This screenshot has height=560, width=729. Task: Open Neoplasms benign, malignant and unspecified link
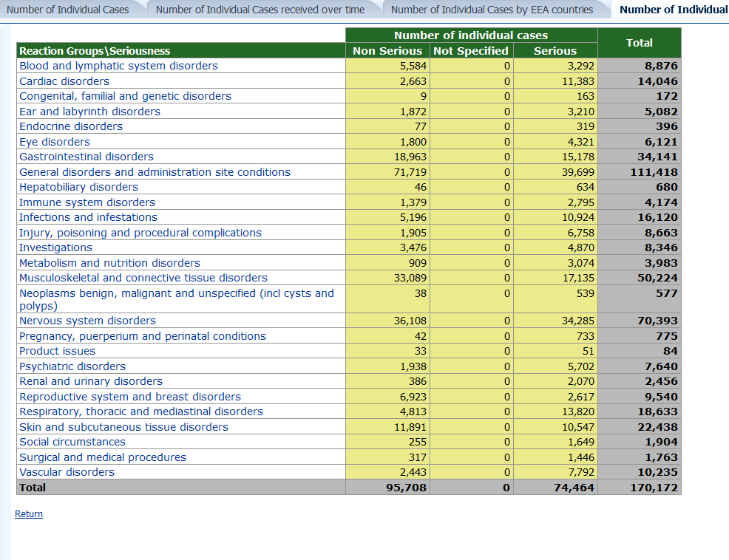tap(176, 293)
